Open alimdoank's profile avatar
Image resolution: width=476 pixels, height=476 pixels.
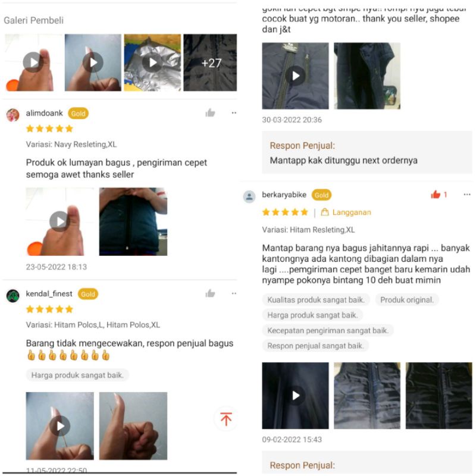(12, 115)
